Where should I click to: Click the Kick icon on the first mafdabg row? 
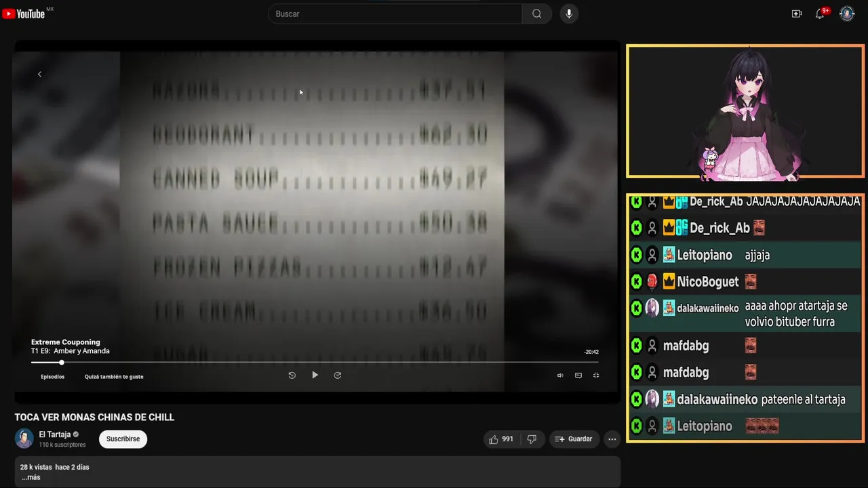(x=636, y=346)
